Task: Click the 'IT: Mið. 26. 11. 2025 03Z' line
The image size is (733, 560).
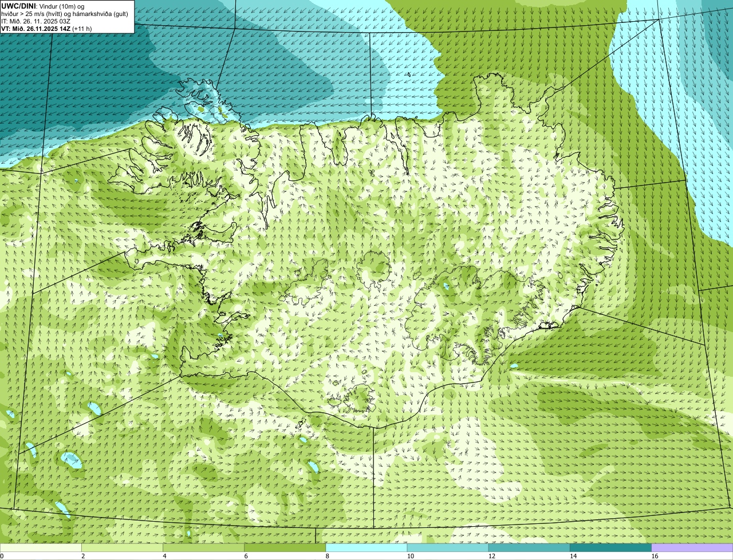Action: (x=36, y=21)
